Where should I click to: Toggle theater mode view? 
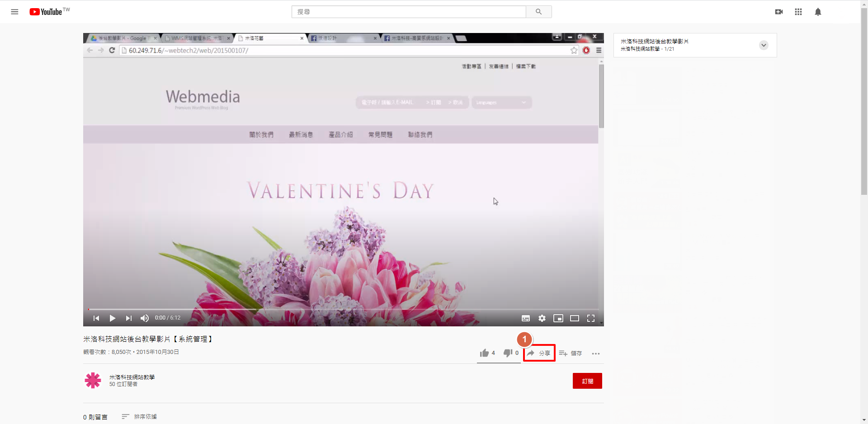pos(575,318)
